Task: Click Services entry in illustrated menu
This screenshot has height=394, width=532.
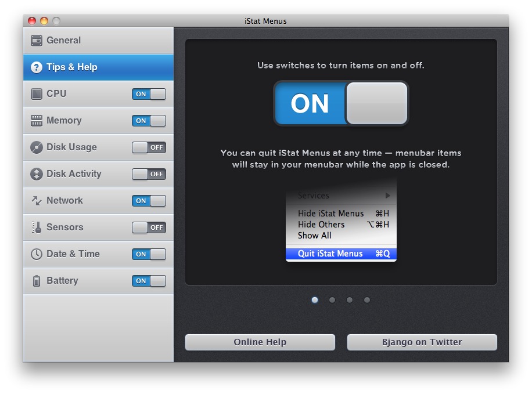Action: 341,196
